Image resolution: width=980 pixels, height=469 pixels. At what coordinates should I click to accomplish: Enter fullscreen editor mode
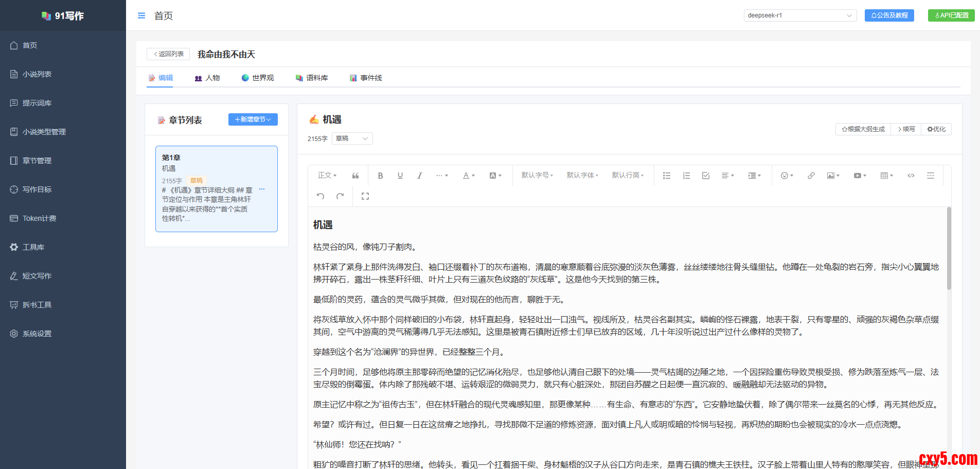[x=365, y=196]
